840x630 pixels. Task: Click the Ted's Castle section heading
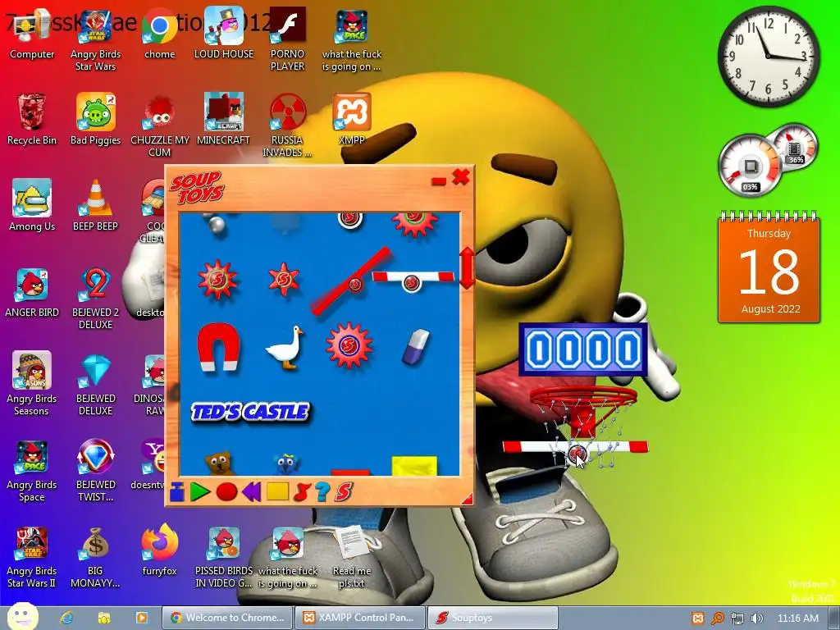250,412
